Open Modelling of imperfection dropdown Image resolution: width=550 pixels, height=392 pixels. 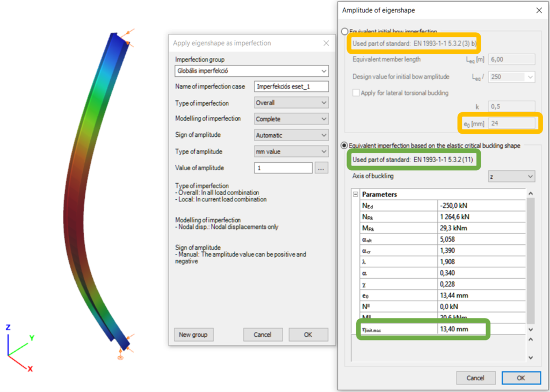(x=291, y=119)
